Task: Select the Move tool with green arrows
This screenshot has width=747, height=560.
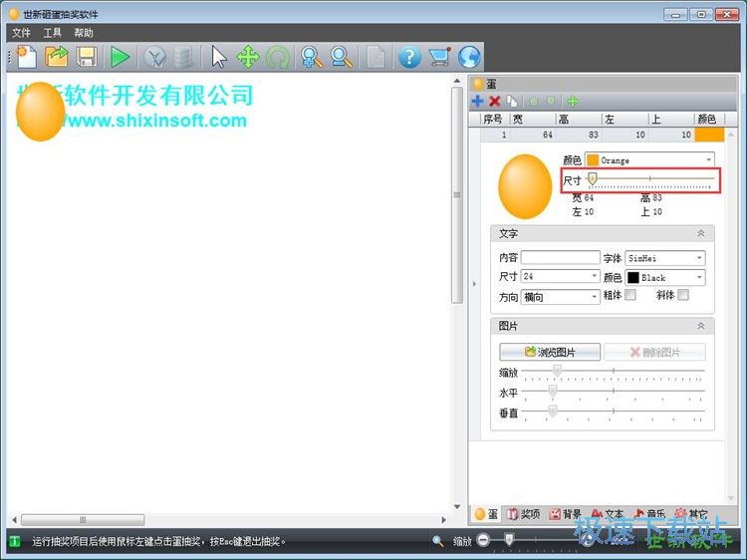Action: (x=248, y=57)
